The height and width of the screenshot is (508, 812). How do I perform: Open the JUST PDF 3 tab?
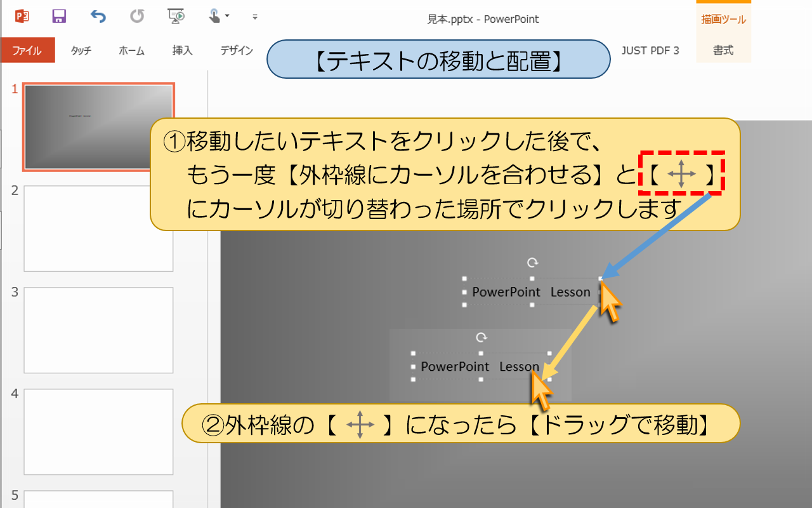(x=650, y=50)
